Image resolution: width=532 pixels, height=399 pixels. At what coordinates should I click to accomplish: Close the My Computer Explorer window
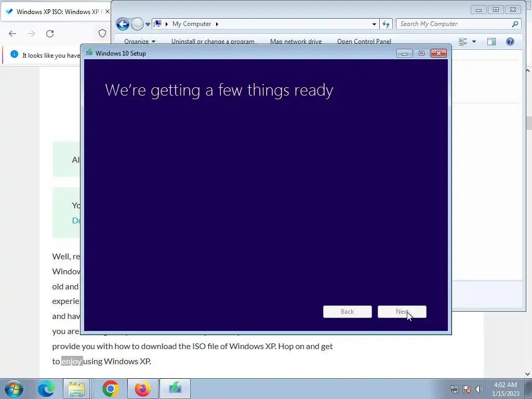[513, 10]
